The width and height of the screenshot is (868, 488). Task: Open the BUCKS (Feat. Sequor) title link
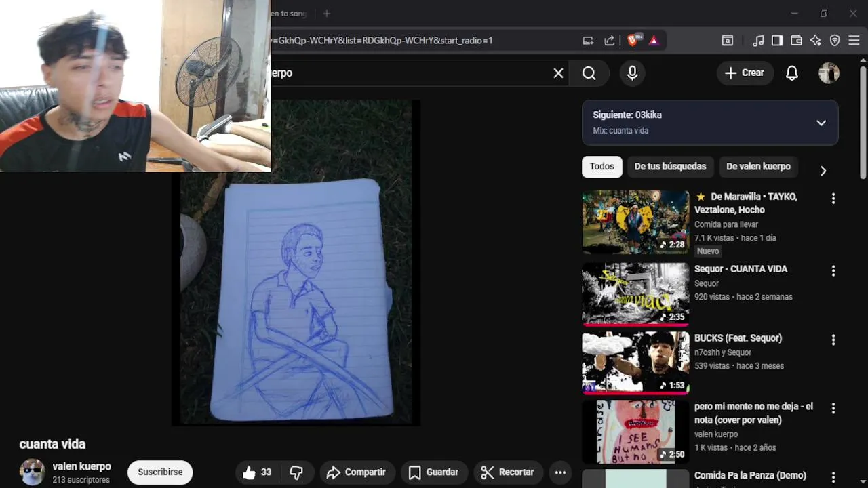point(738,338)
